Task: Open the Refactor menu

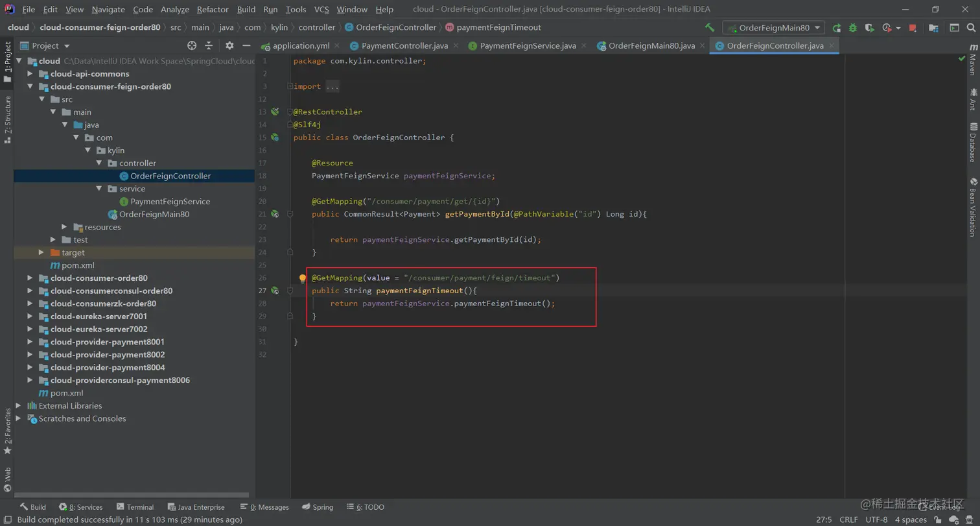Action: click(213, 9)
